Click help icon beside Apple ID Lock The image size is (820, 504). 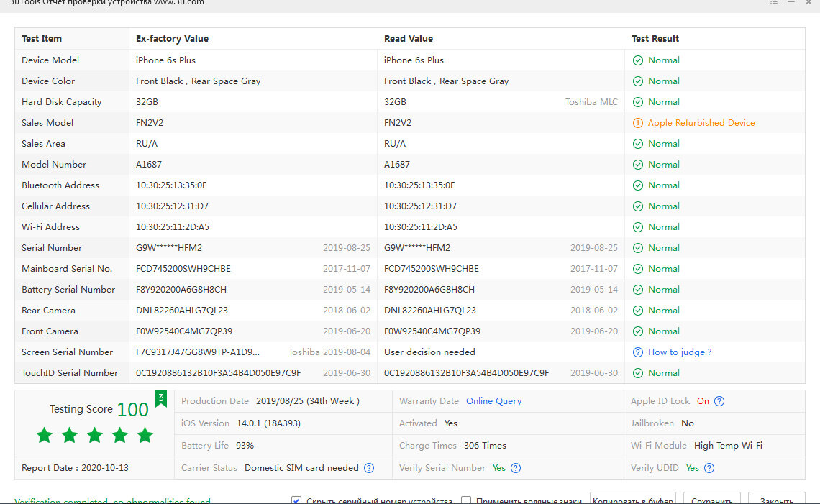coord(719,401)
